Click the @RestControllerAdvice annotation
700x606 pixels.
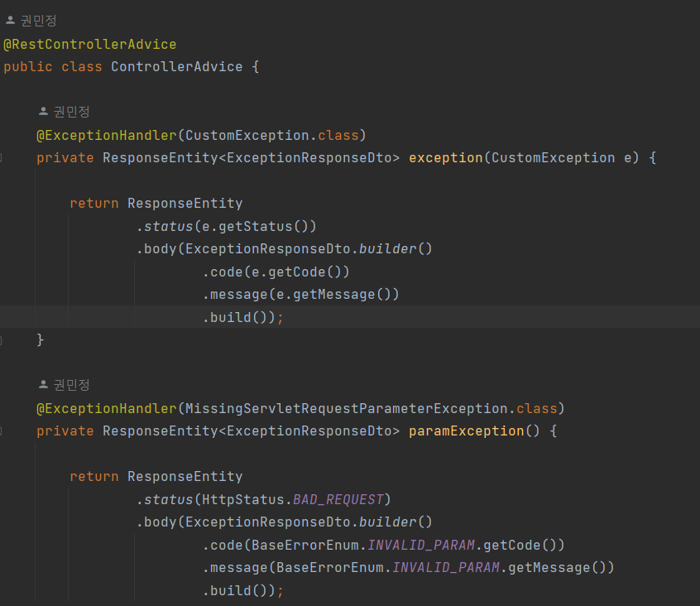pos(89,45)
